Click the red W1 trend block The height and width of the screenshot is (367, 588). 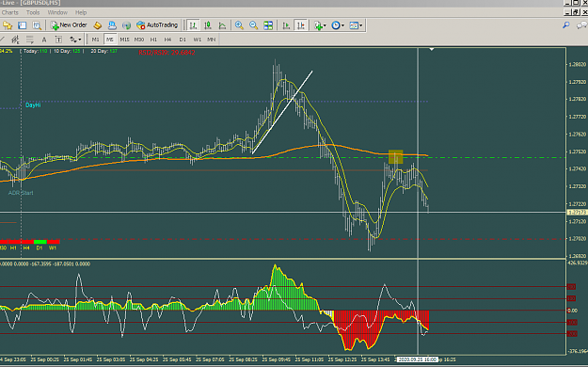coord(54,242)
